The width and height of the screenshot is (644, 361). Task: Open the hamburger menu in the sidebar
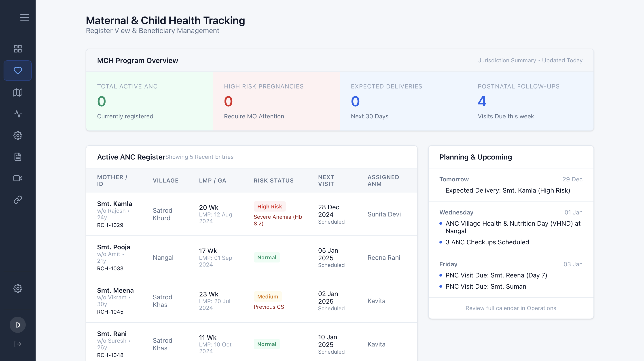coord(25,17)
